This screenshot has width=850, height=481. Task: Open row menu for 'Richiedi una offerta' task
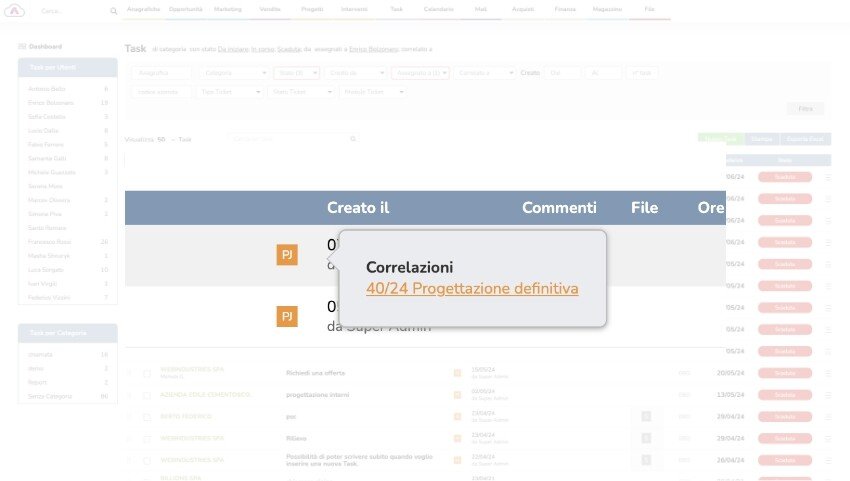pos(828,373)
